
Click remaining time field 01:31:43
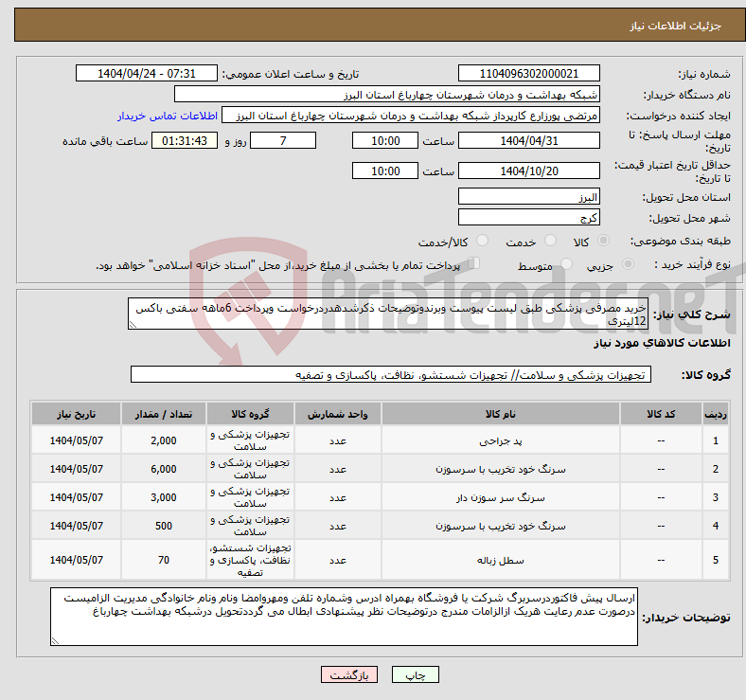pyautogui.click(x=185, y=140)
